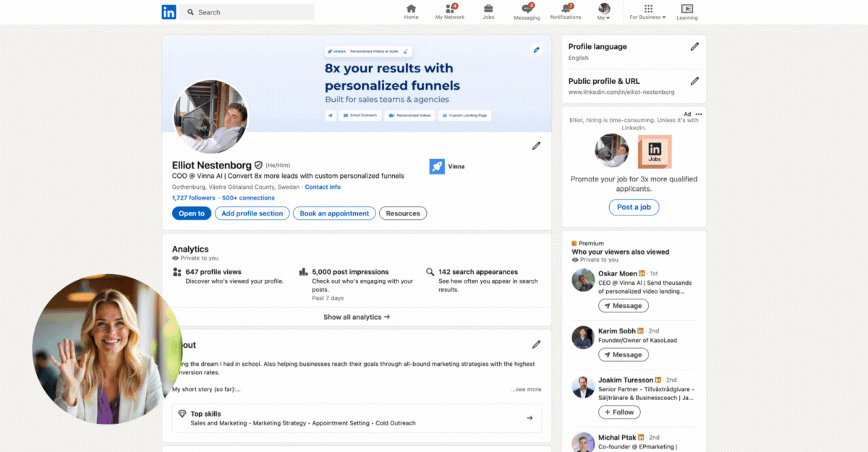The height and width of the screenshot is (452, 868).
Task: Open Messaging from the top bar
Action: coord(527,12)
